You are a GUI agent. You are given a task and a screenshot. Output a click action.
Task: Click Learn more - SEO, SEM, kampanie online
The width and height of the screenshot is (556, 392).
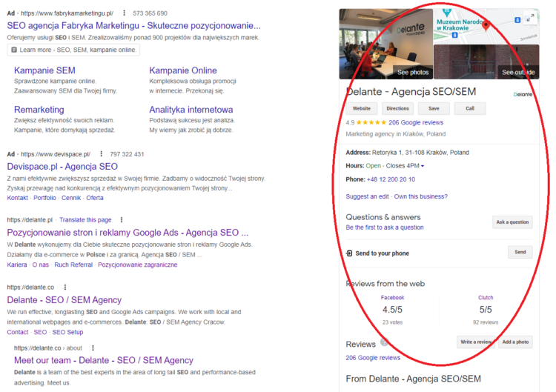[x=73, y=50]
